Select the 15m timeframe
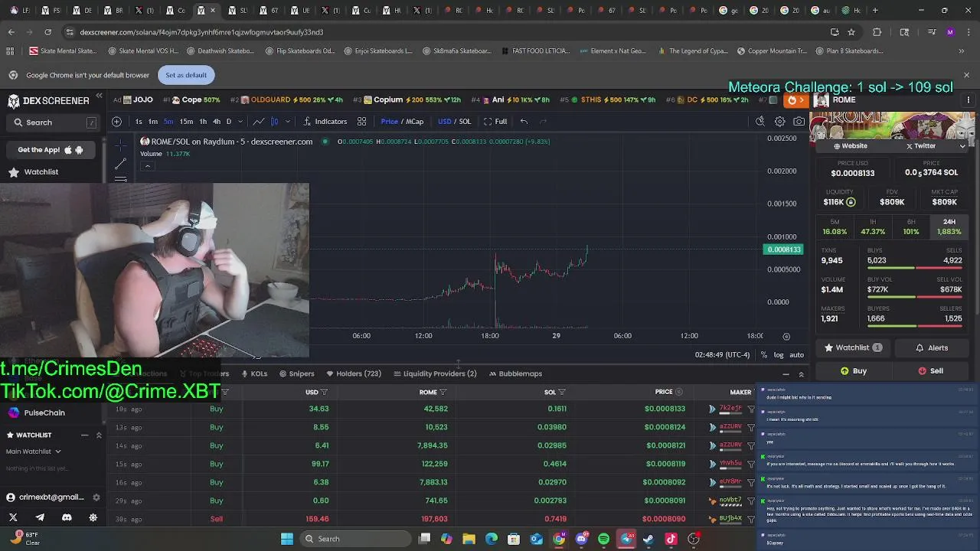980x551 pixels. [x=186, y=121]
